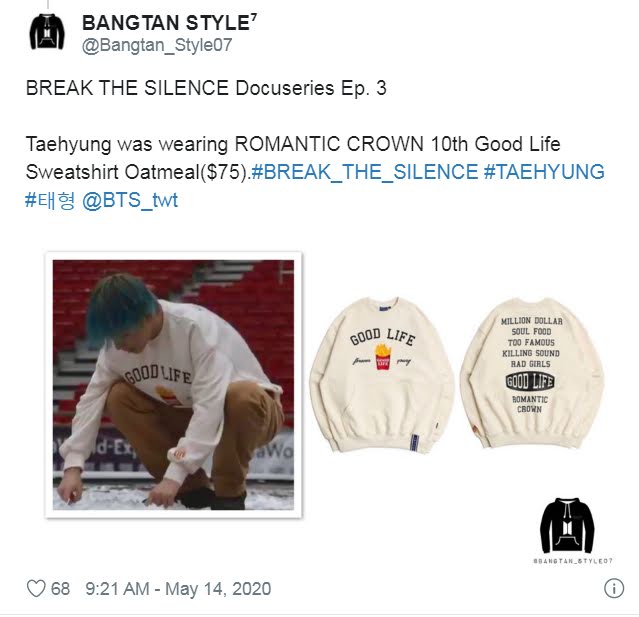Open the #태형 hashtag
This screenshot has height=617, width=639.
tap(50, 200)
